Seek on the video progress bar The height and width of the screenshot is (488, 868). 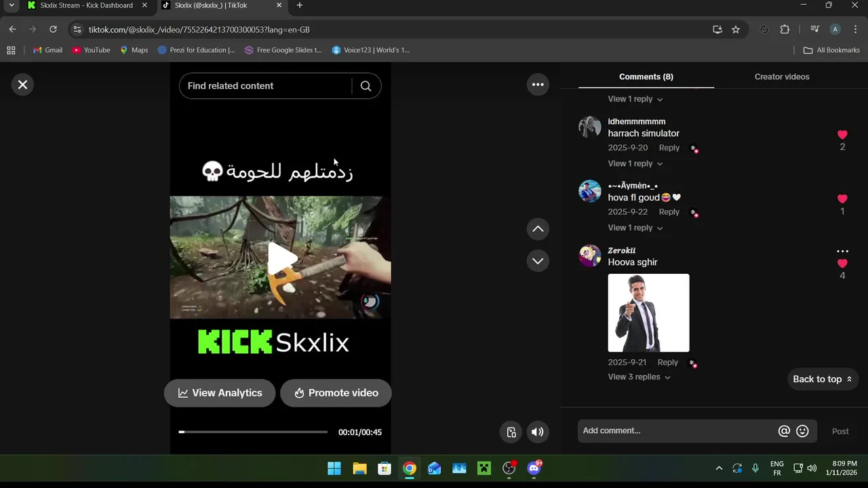point(253,432)
